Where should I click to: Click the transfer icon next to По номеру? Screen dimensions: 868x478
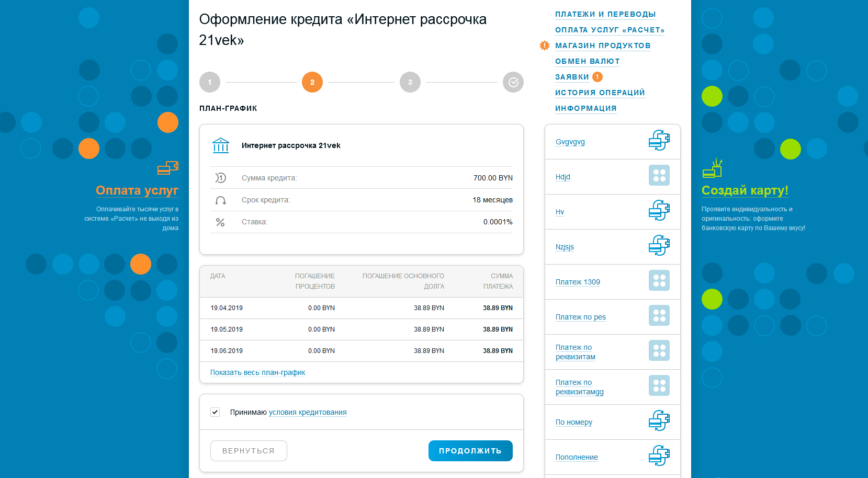(659, 420)
